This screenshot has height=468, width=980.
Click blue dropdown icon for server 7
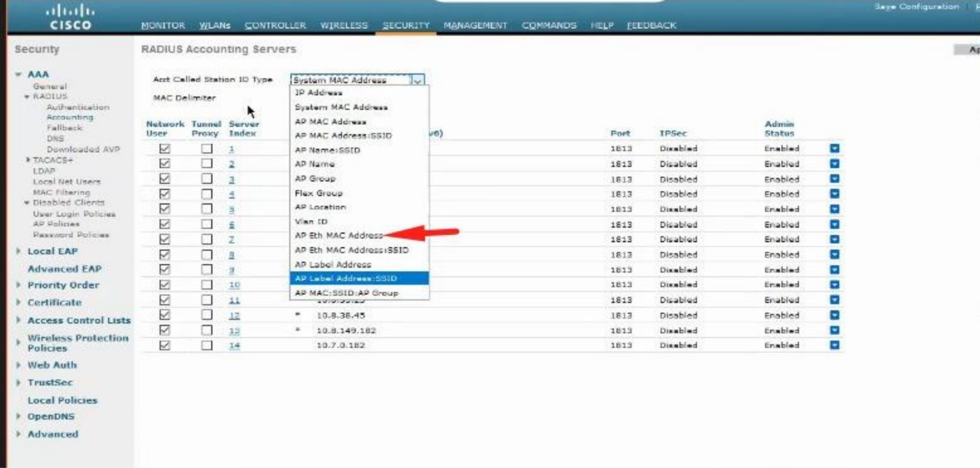point(834,239)
